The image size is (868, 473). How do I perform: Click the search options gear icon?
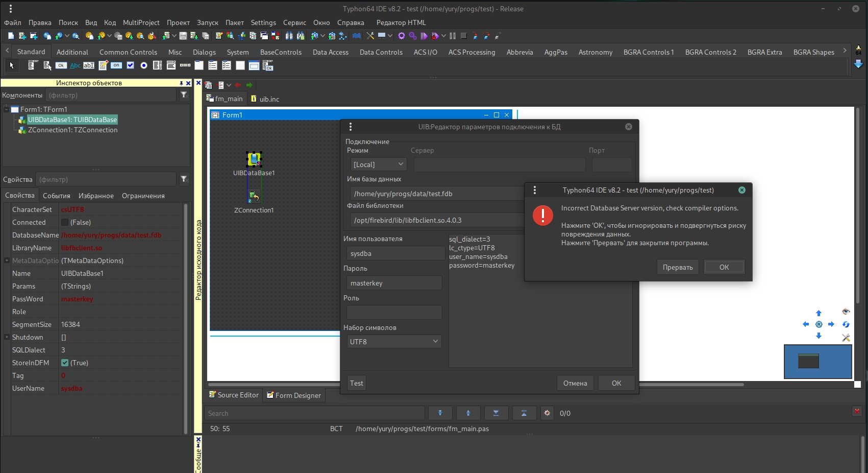547,413
